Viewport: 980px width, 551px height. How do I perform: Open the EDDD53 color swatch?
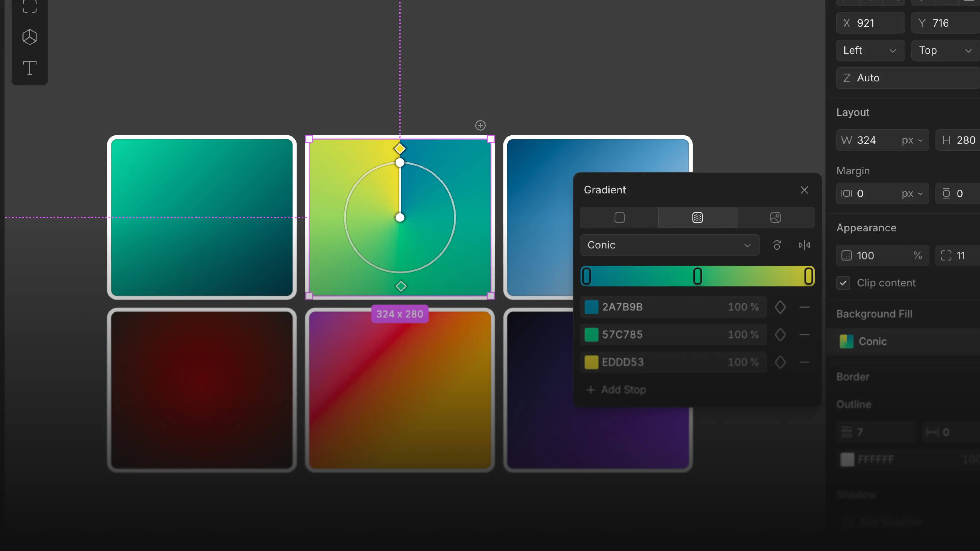pos(592,362)
